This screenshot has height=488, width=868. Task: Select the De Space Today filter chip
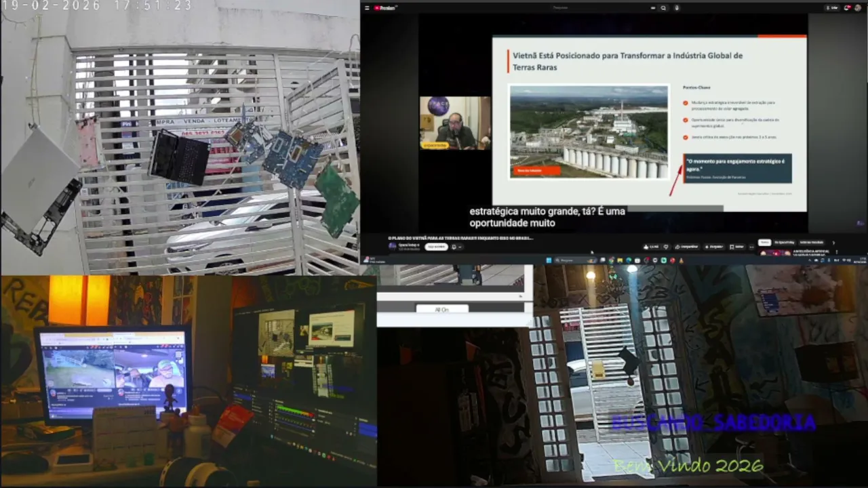click(785, 242)
